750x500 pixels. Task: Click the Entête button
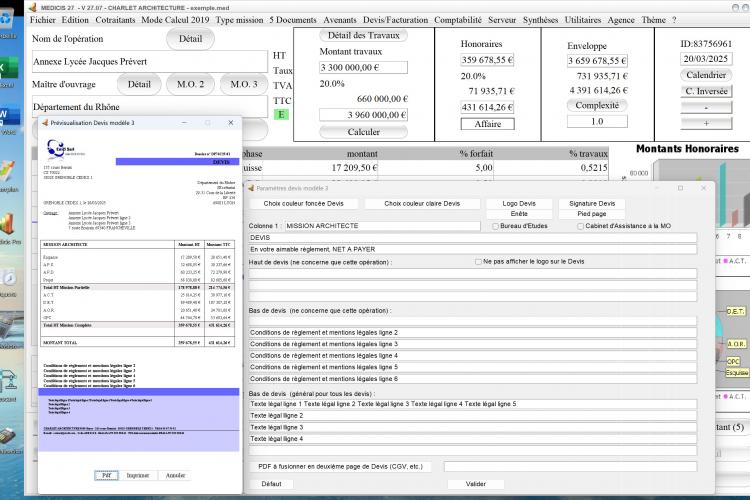(x=519, y=214)
